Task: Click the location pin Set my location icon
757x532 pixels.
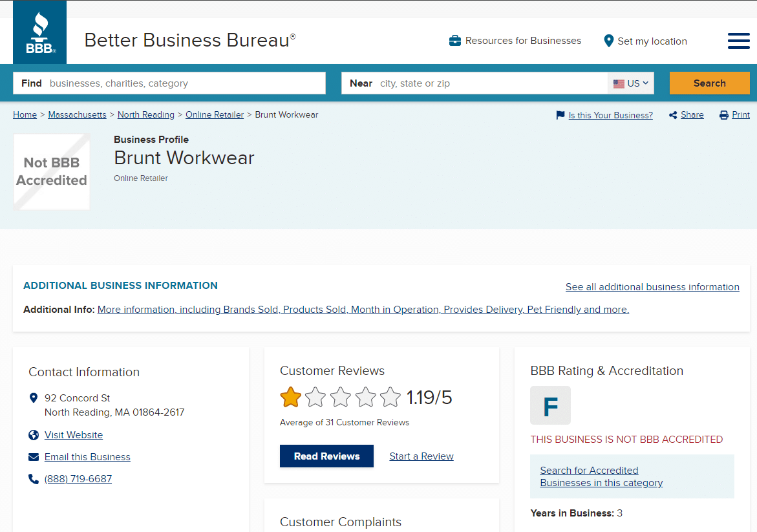Action: (608, 41)
